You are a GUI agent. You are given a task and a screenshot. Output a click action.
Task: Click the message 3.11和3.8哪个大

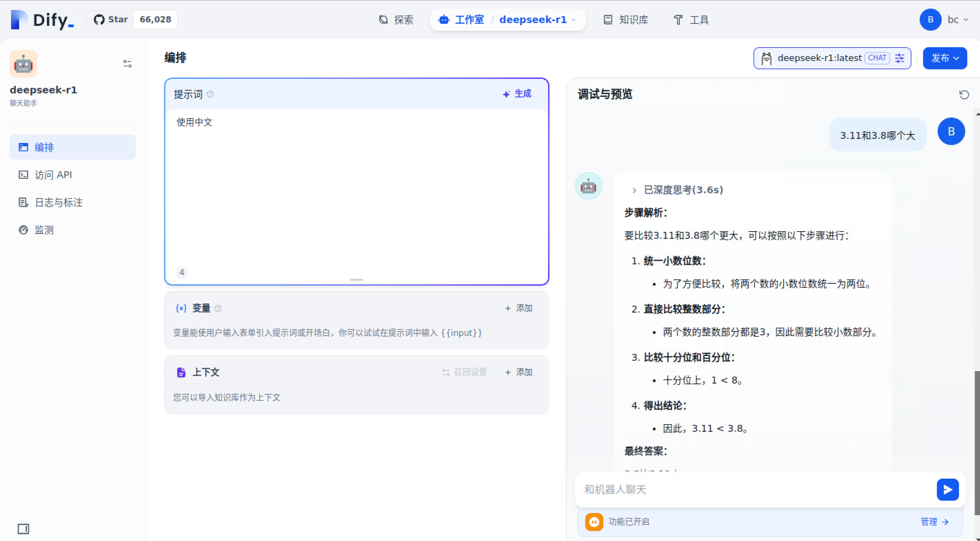point(877,135)
